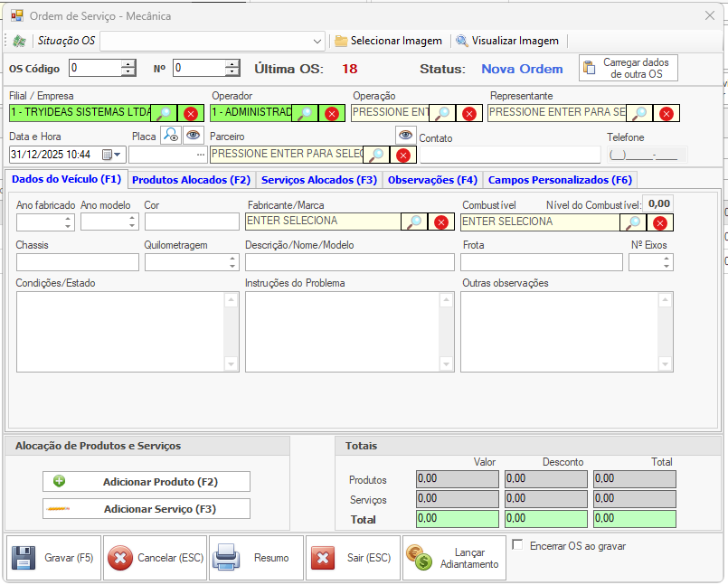Open Parceiro lookup with magnifier icon
The width and height of the screenshot is (728, 585).
[x=375, y=155]
